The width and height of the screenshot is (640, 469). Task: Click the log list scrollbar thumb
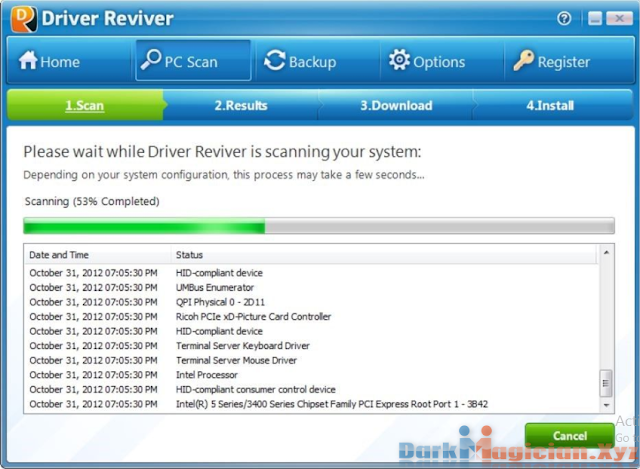tap(606, 383)
